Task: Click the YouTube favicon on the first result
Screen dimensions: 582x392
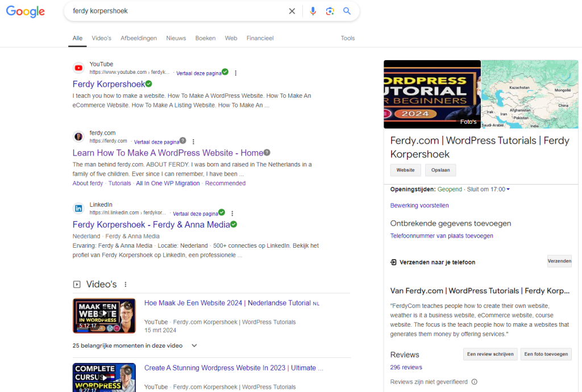Action: coord(78,68)
